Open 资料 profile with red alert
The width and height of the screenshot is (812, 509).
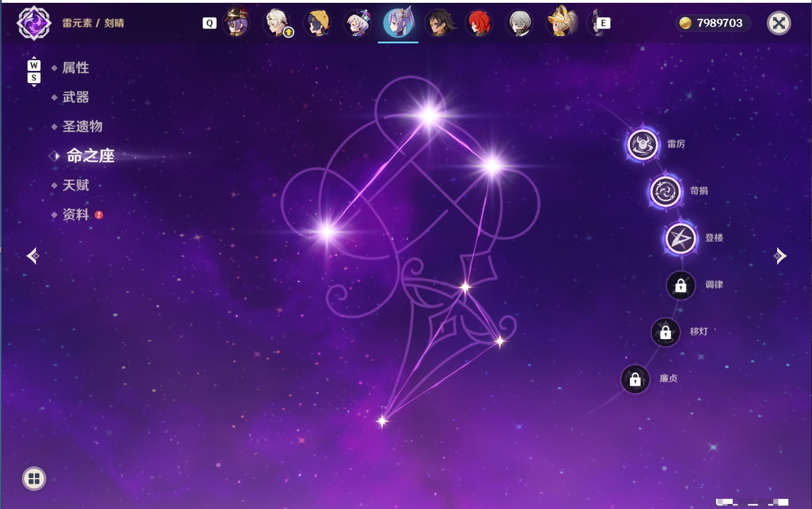point(76,214)
